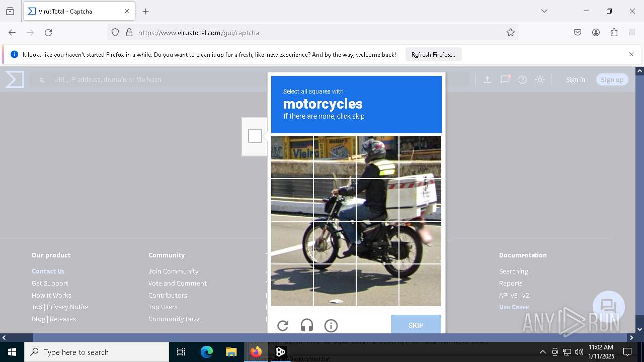
Task: Open Firefox View icon
Action: (10, 11)
